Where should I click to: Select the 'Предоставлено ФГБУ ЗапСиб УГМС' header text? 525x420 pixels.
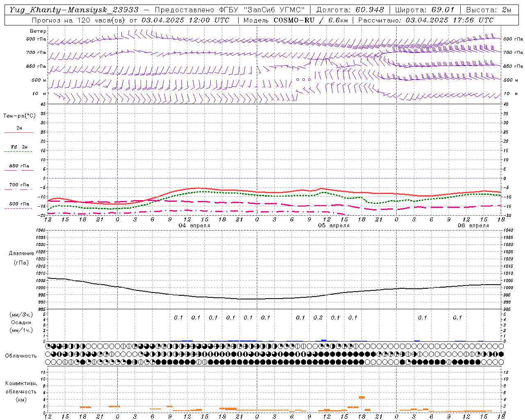point(230,10)
